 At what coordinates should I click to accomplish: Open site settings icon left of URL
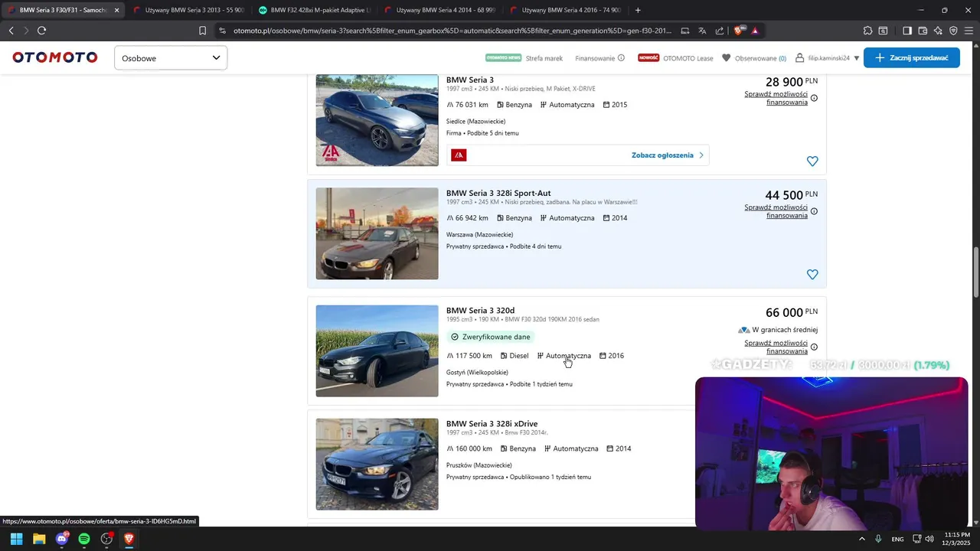tap(222, 31)
